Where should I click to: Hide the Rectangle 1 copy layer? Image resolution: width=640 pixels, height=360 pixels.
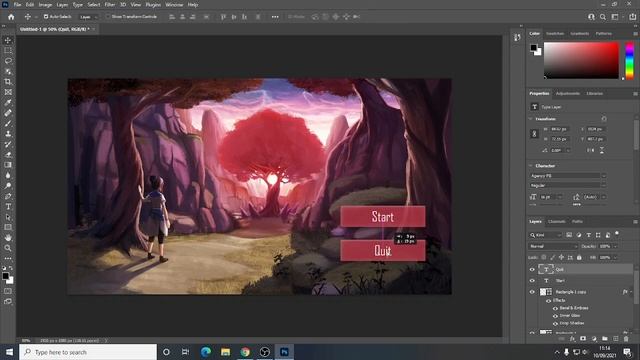(532, 292)
